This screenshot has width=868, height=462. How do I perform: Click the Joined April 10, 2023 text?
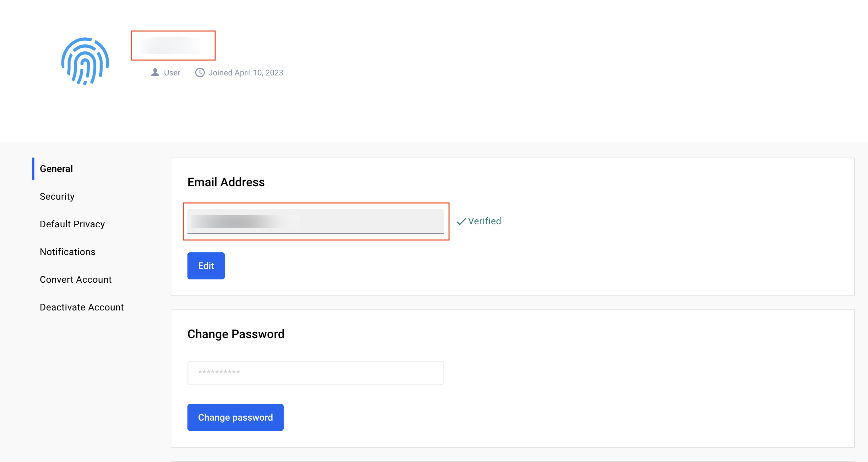(245, 73)
